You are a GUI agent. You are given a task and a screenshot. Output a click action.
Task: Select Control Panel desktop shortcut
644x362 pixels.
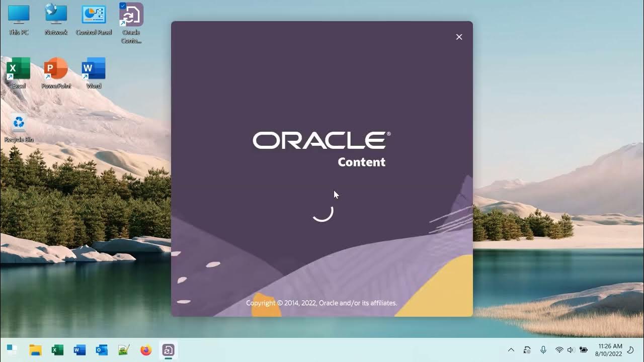pos(94,20)
